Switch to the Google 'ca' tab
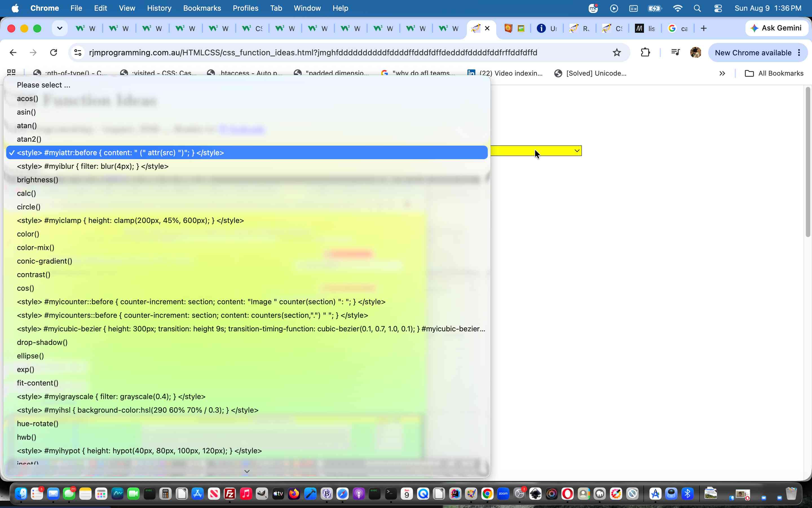The height and width of the screenshot is (508, 812). pyautogui.click(x=678, y=29)
